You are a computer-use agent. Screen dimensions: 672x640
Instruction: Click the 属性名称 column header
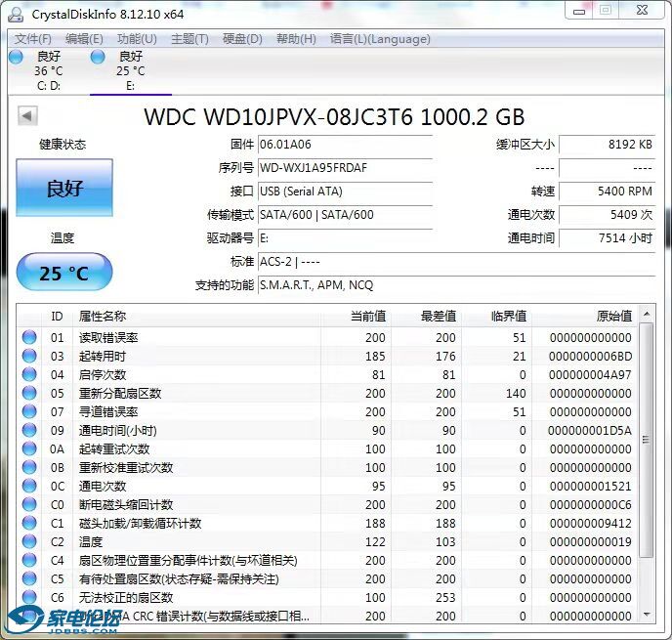click(x=103, y=317)
